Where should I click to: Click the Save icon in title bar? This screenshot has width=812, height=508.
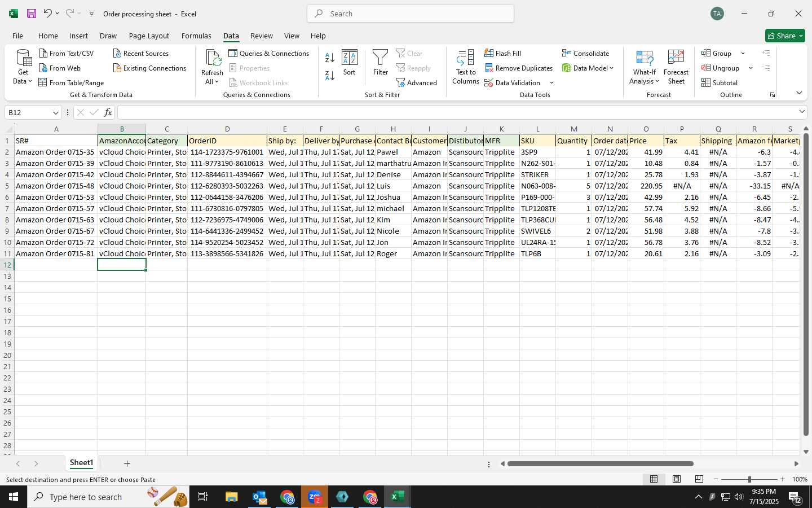click(32, 14)
